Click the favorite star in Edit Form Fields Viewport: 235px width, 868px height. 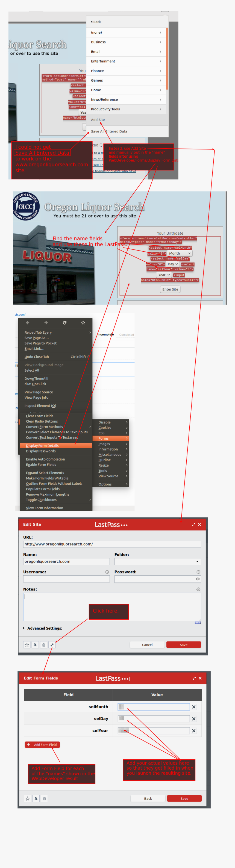point(28,799)
